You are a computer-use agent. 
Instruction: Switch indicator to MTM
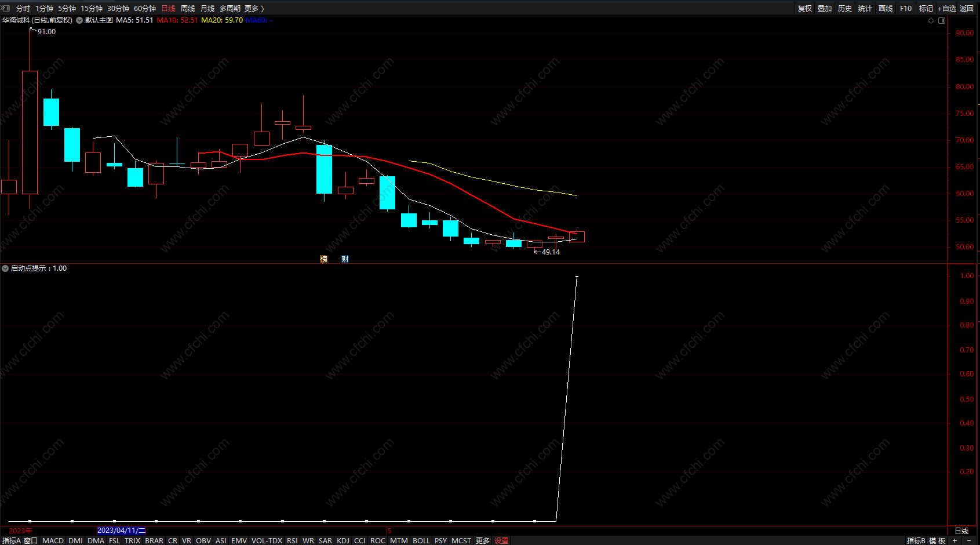click(x=399, y=540)
